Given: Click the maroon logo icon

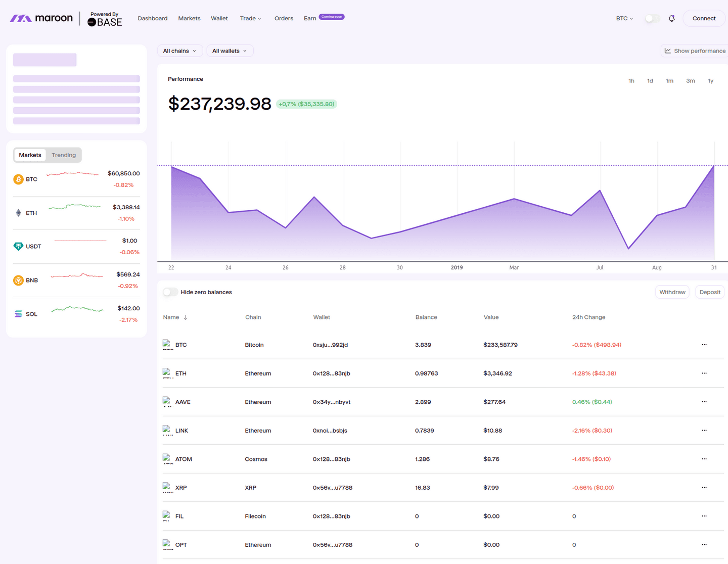Looking at the screenshot, I should (x=21, y=19).
